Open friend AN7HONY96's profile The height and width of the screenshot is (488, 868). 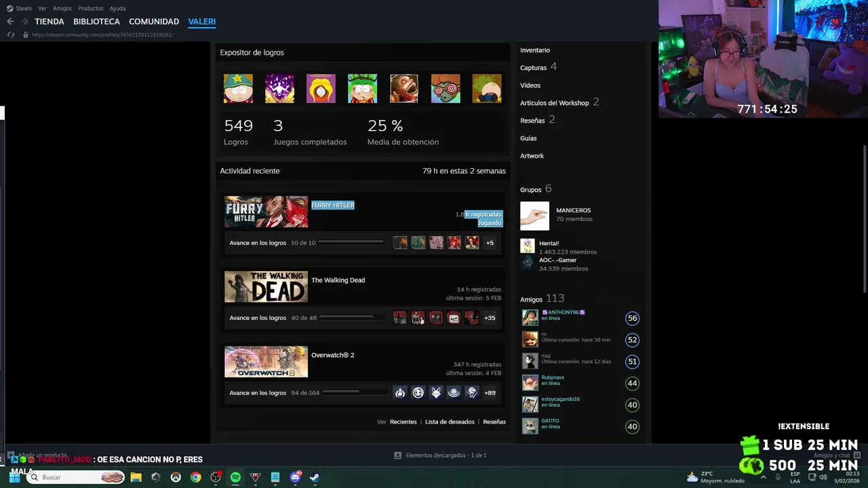coord(563,312)
